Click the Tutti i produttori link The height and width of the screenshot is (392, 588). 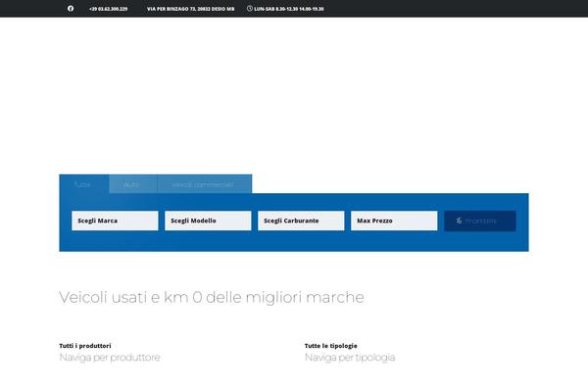point(85,346)
